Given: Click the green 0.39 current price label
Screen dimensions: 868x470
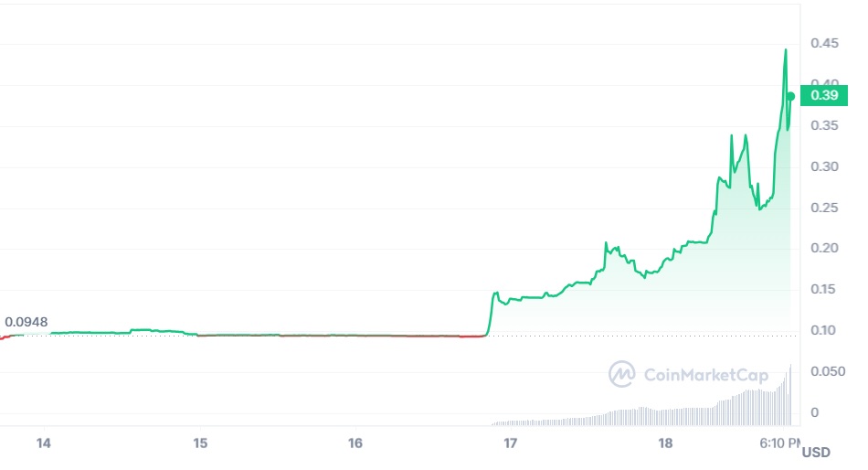Looking at the screenshot, I should click(x=824, y=95).
